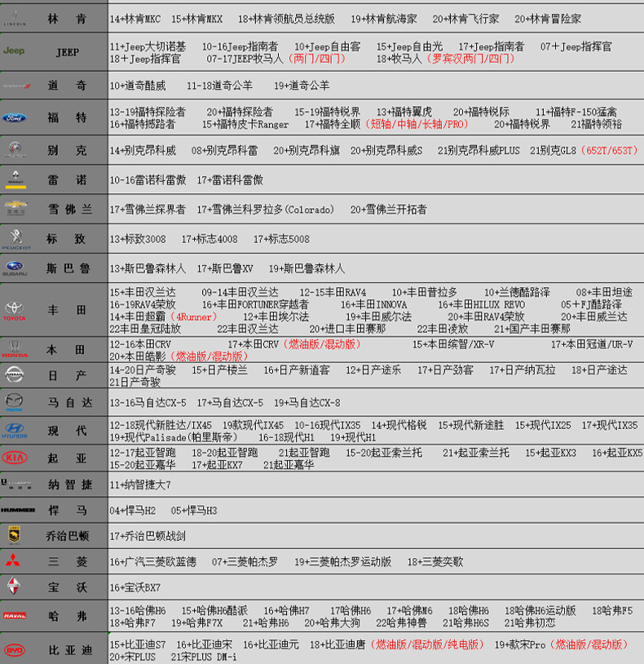Click the Dodge logo
Image resolution: width=644 pixels, height=664 pixels.
coord(17,86)
